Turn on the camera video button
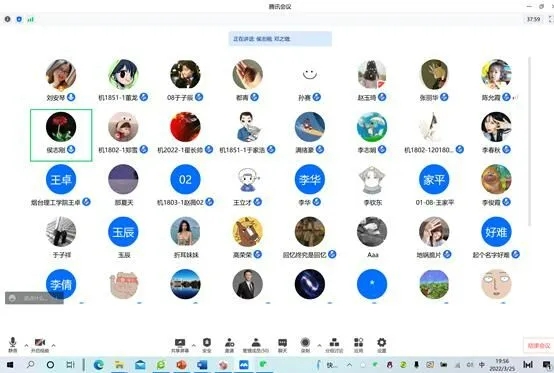 [40, 344]
